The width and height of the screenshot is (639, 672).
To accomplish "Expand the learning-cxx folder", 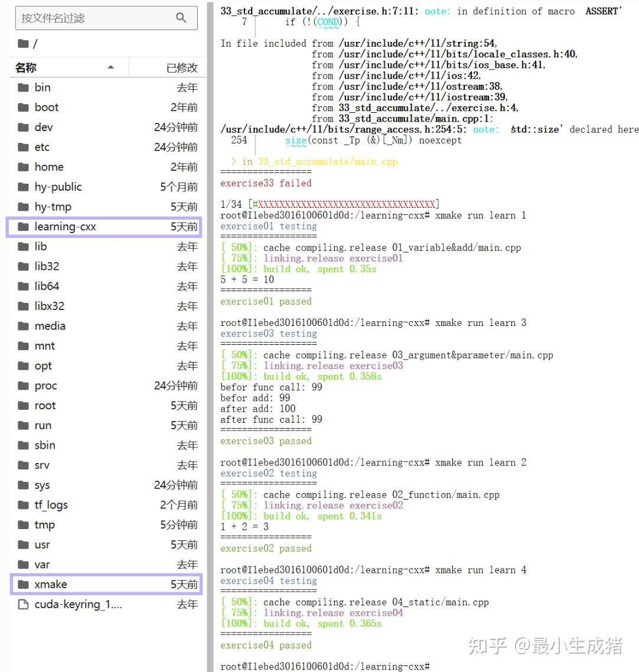I will [65, 226].
